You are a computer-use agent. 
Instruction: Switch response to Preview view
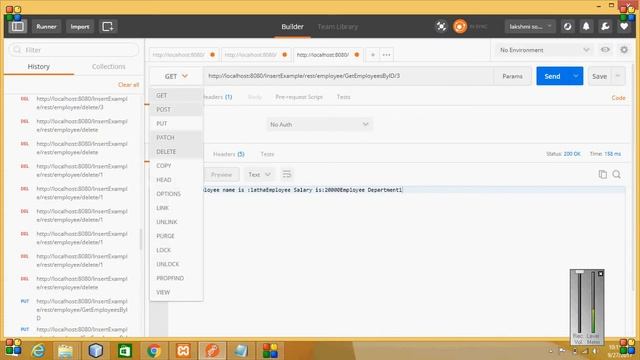click(x=221, y=175)
